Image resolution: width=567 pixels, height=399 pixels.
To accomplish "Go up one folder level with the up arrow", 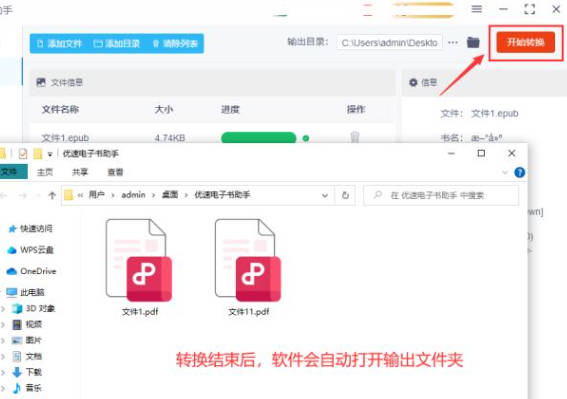I will pyautogui.click(x=52, y=196).
